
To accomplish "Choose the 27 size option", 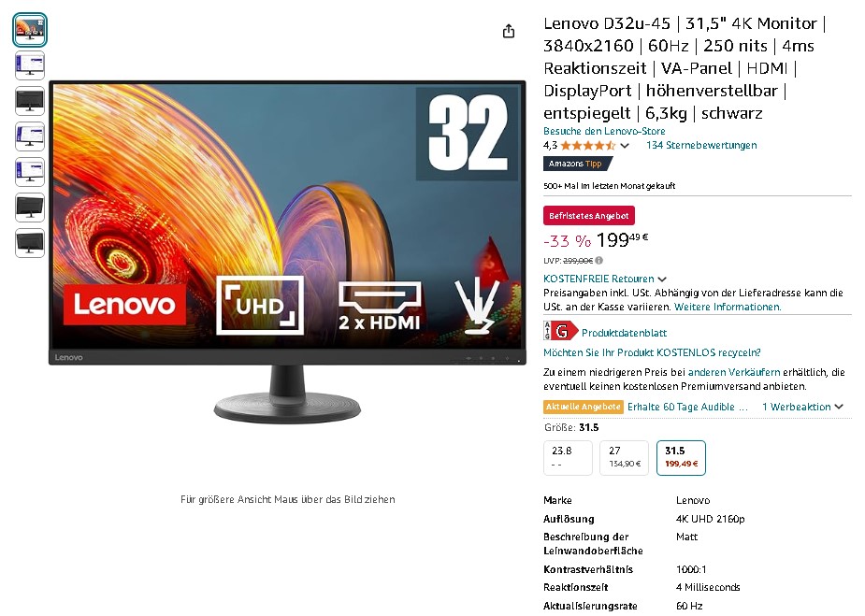I will [x=624, y=458].
